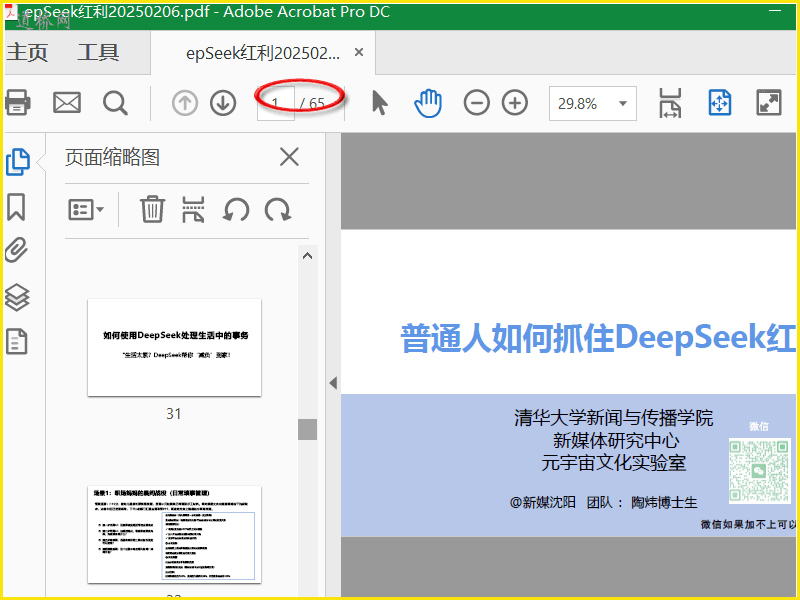The width and height of the screenshot is (800, 600).
Task: Open the 主页 tab
Action: pos(27,53)
